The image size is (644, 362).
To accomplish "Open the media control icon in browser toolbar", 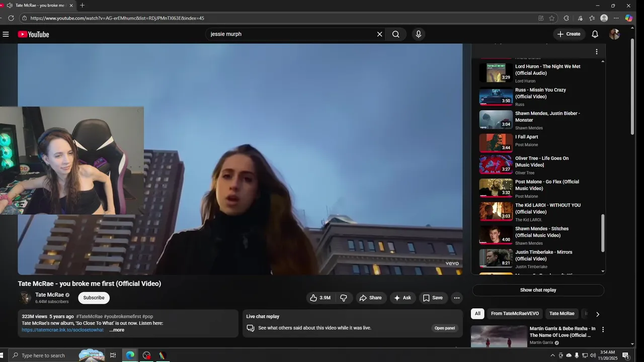I will 580,18.
